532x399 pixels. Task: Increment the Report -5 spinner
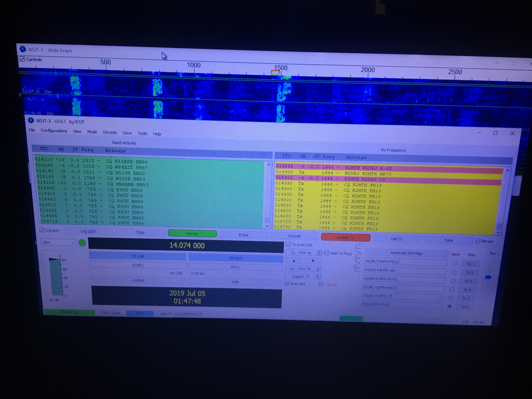point(317,275)
